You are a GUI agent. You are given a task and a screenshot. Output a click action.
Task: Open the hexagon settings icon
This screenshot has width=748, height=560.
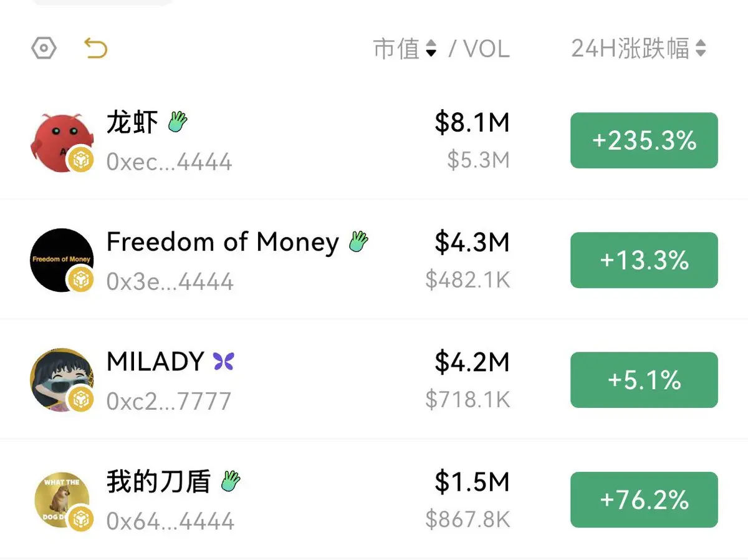44,49
